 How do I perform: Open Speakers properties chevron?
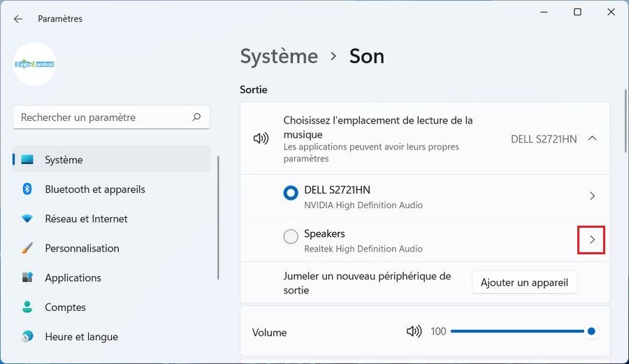592,240
